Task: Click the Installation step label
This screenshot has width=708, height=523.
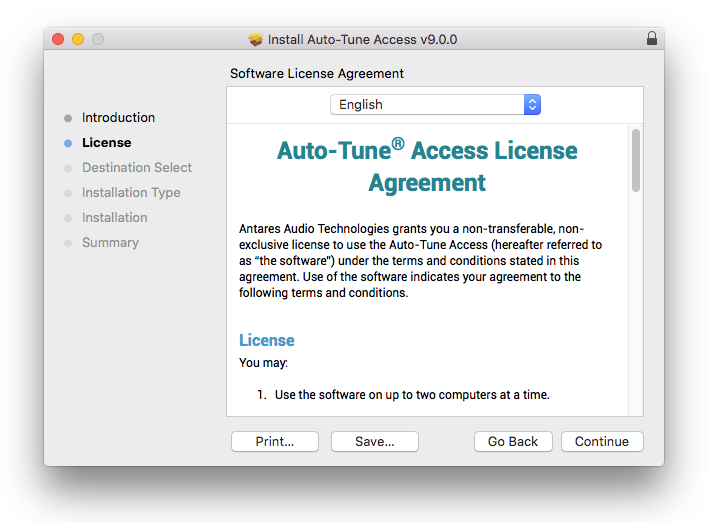Action: 114,218
